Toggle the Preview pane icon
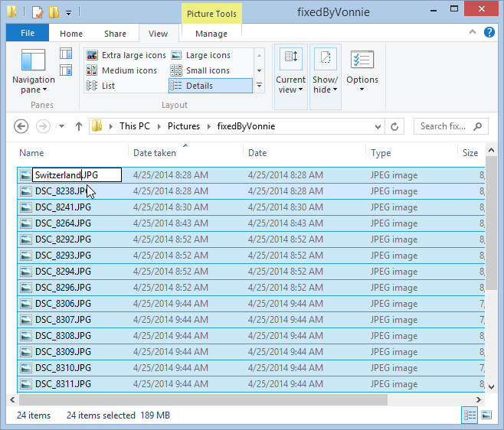 coord(66,54)
